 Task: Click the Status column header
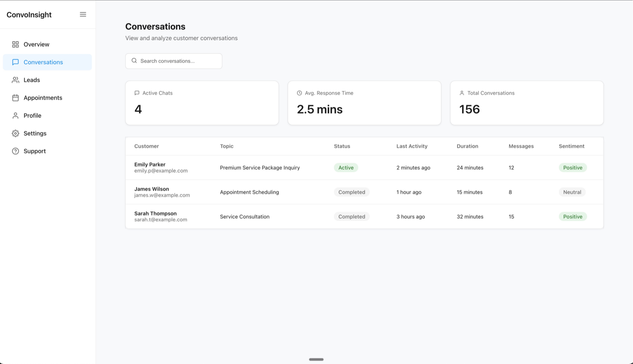[x=342, y=146]
